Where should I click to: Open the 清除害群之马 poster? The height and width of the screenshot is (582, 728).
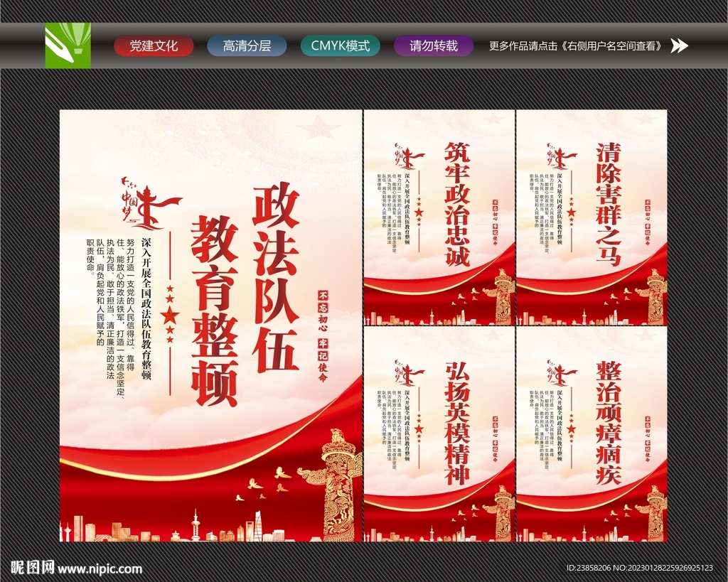click(x=592, y=217)
